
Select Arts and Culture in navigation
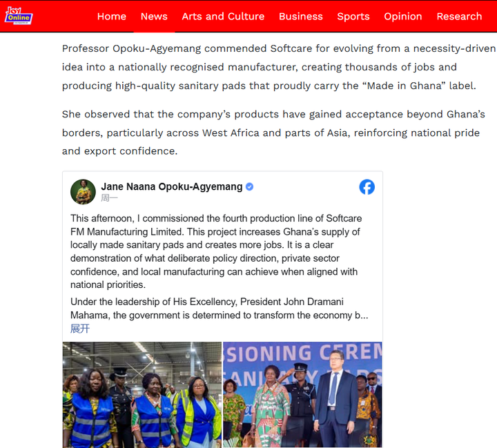tap(223, 16)
